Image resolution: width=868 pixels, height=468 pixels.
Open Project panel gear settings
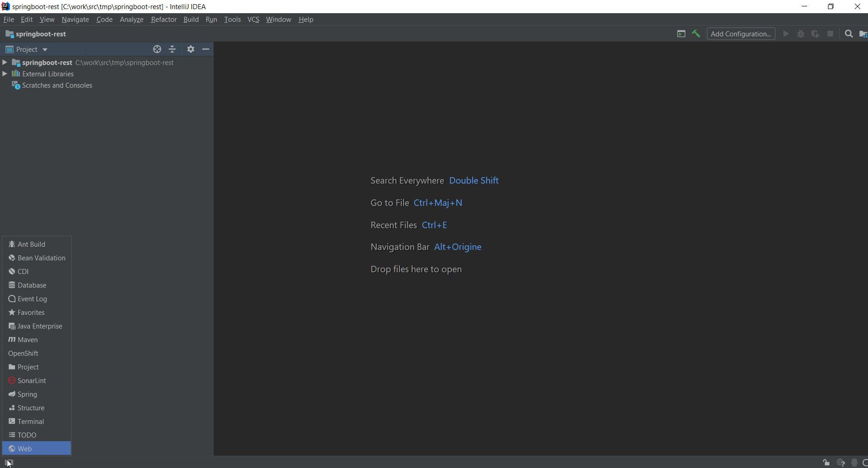pyautogui.click(x=191, y=49)
